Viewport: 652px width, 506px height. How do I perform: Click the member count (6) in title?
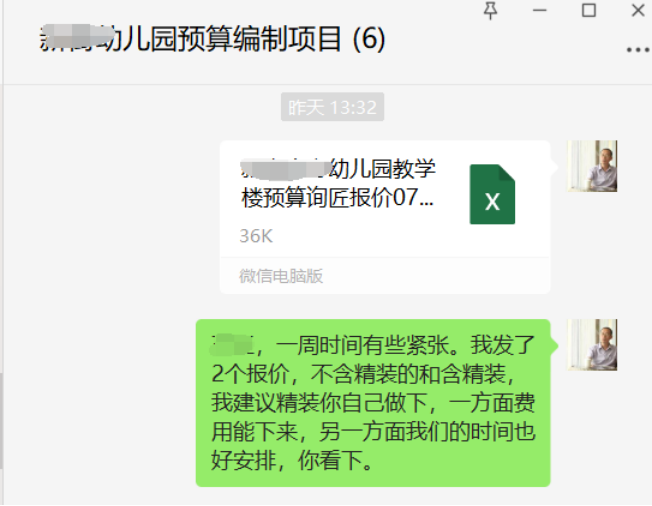click(x=368, y=39)
